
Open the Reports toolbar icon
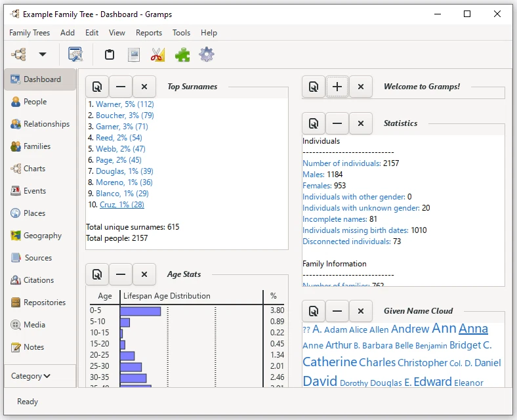(x=134, y=54)
